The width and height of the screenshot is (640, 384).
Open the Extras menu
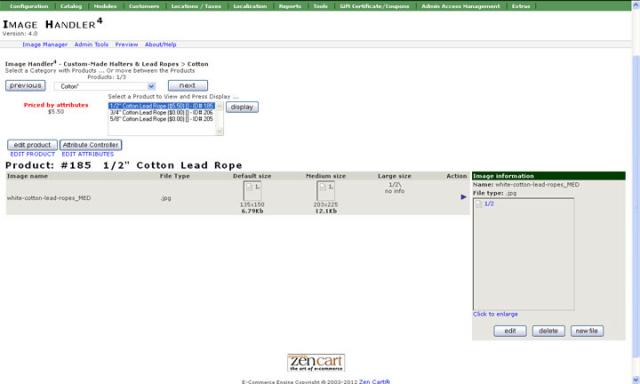click(x=521, y=6)
